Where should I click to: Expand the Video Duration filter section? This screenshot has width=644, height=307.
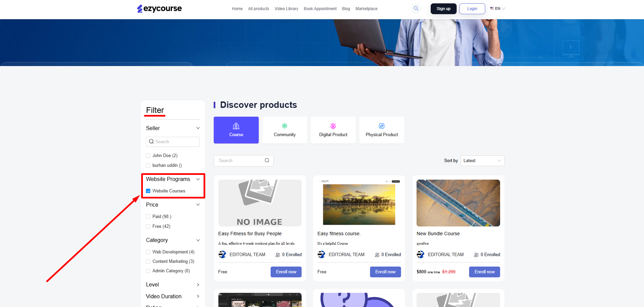198,296
